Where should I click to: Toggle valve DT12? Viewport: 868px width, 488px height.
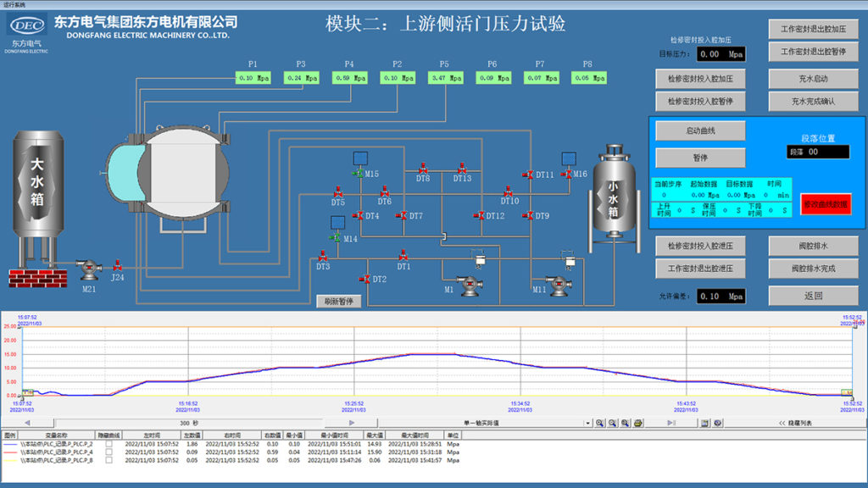[x=480, y=215]
